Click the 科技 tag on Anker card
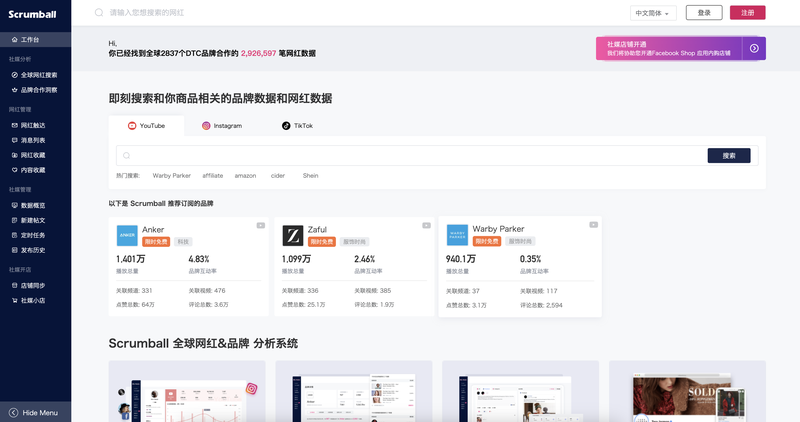Screen dimensions: 800x422 (x=183, y=242)
